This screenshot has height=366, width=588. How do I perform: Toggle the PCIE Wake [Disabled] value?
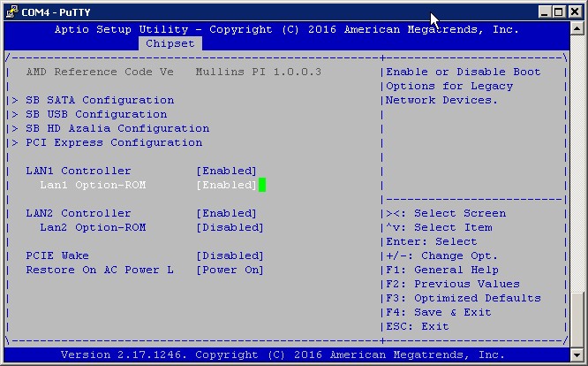coord(230,256)
